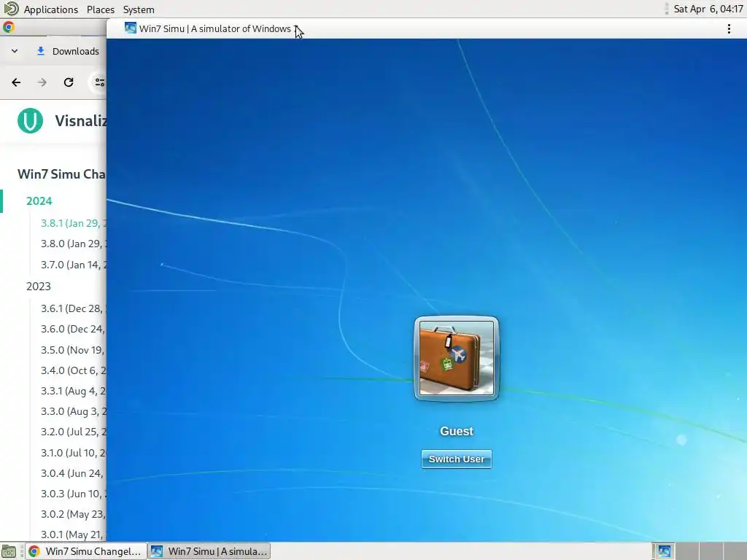This screenshot has height=560, width=747.
Task: Open changelog entry 3.7.0
Action: pyautogui.click(x=74, y=265)
